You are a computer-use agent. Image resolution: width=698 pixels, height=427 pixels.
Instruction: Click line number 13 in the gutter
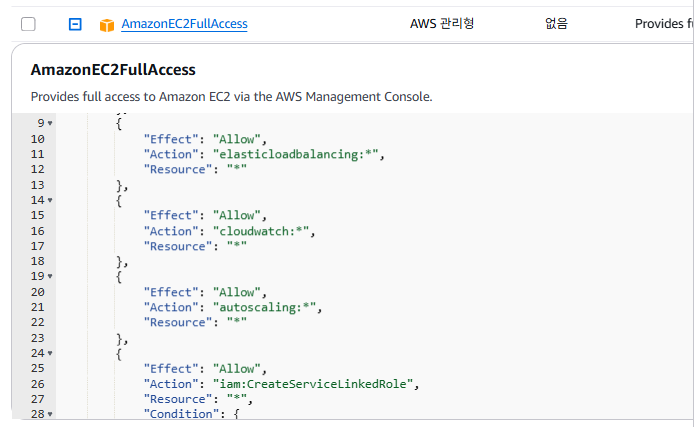click(x=38, y=185)
